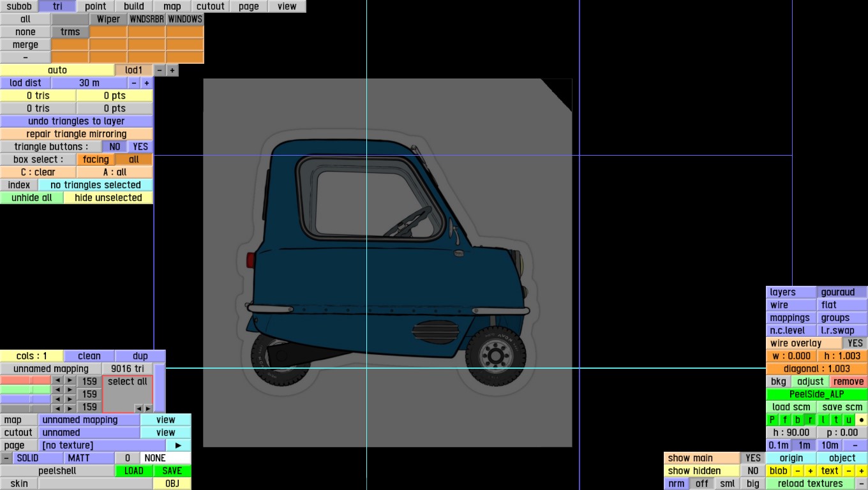
Task: Click the left arrow beside the green slider
Action: point(57,390)
